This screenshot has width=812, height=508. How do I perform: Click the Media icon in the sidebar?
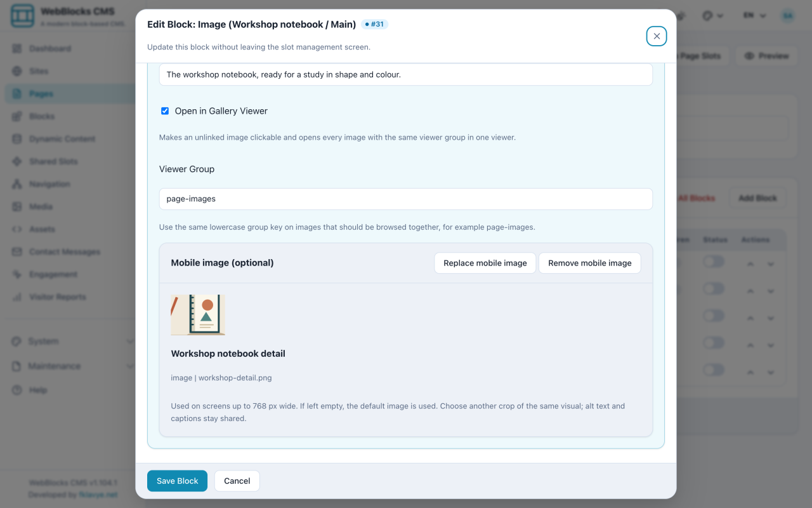pos(17,207)
